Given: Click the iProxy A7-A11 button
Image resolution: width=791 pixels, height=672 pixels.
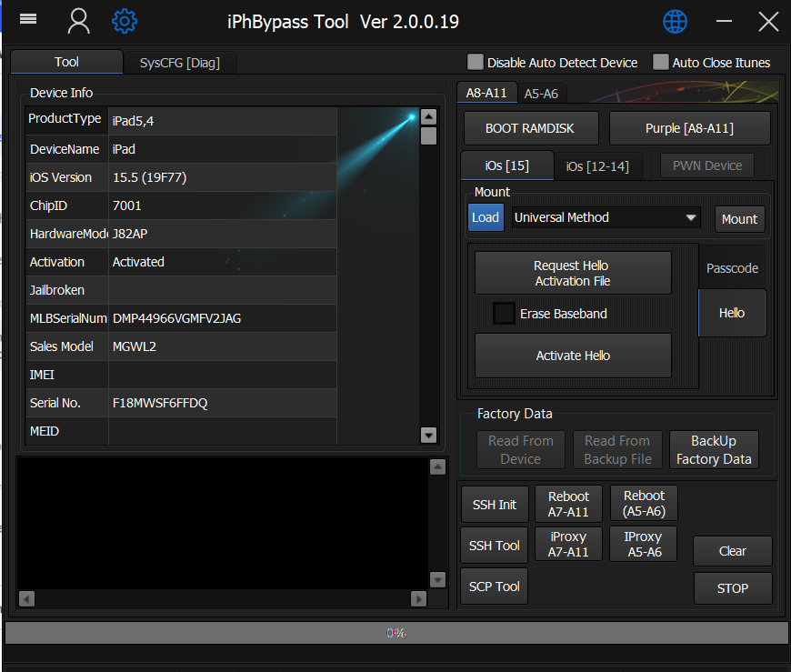Looking at the screenshot, I should (568, 545).
